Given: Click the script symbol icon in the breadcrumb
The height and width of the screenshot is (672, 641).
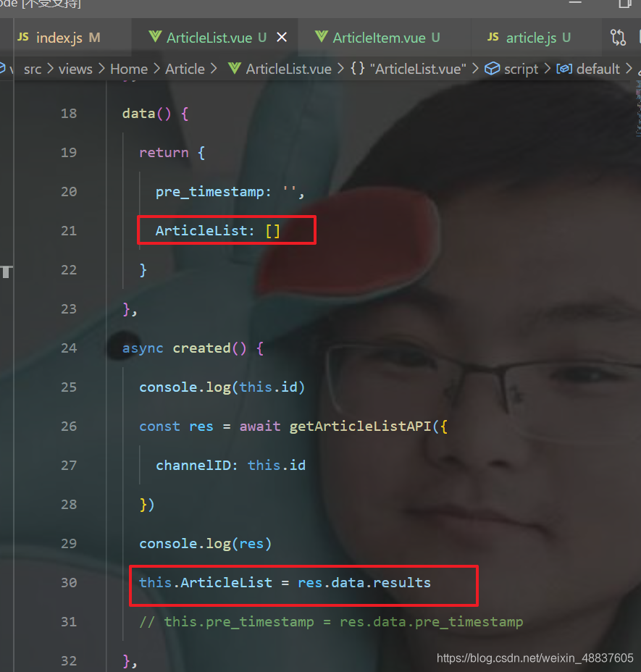Looking at the screenshot, I should (491, 69).
